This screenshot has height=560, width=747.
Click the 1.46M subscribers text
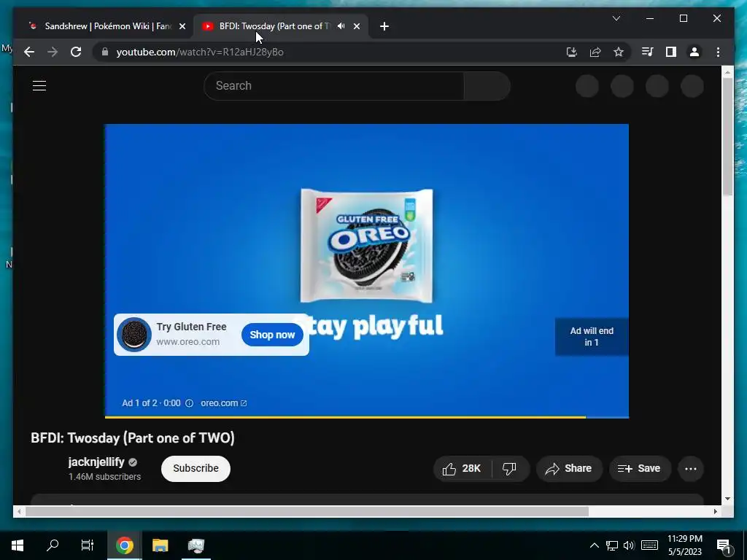[104, 477]
